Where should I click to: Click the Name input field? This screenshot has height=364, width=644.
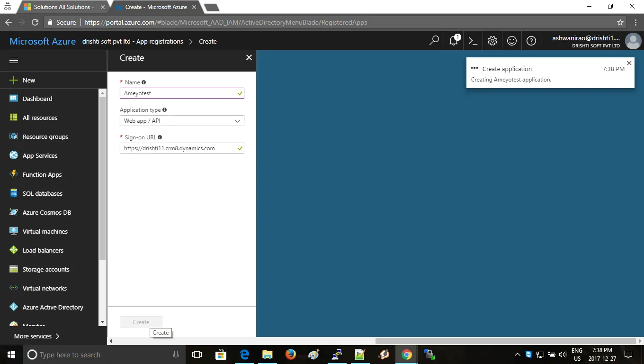tap(182, 93)
